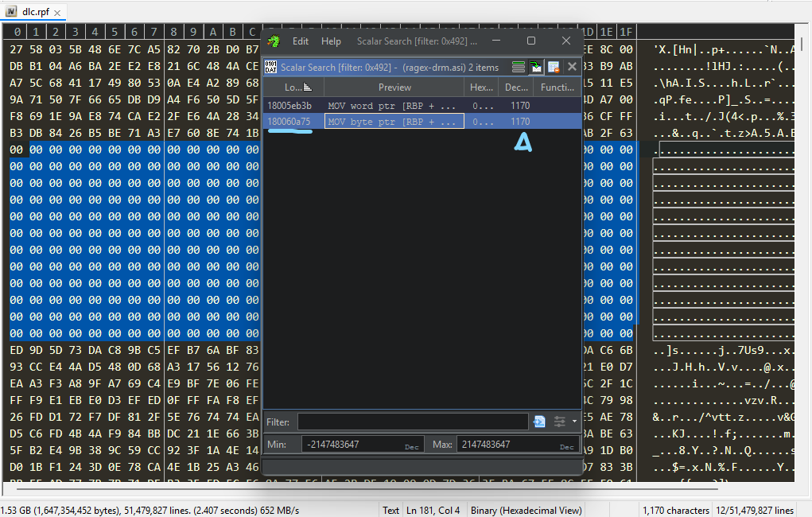Toggle the Dec format label in Min field
The height and width of the screenshot is (517, 812).
pyautogui.click(x=412, y=446)
